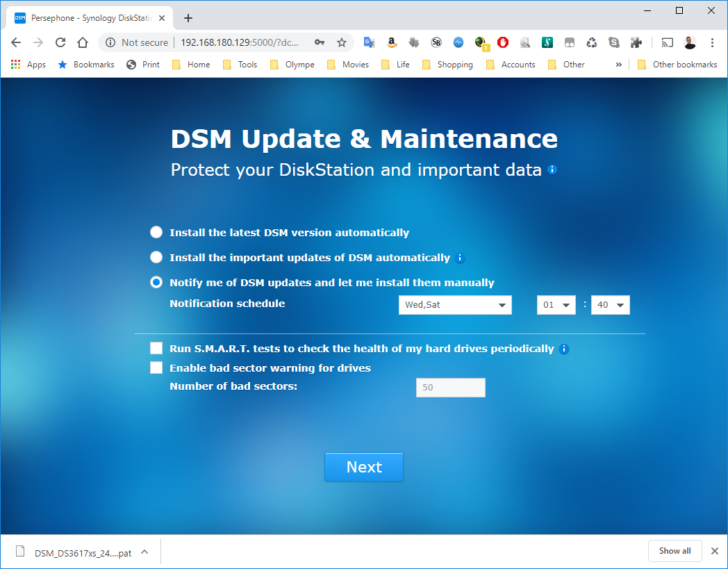This screenshot has width=728, height=569.
Task: Click Show all downloads
Action: tap(675, 551)
